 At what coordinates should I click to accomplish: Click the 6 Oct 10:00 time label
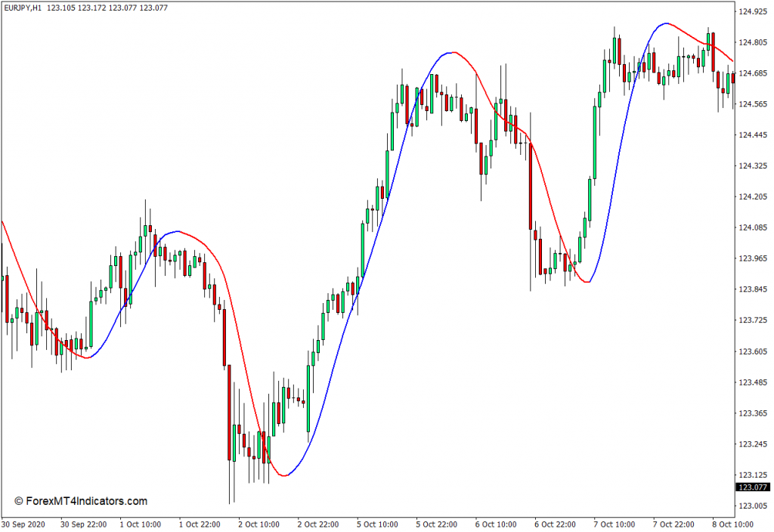pos(496,524)
